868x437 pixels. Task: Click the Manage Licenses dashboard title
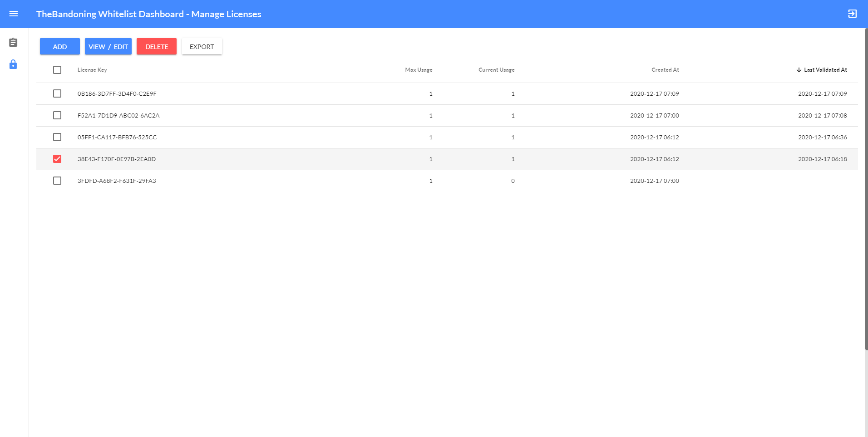click(x=149, y=14)
